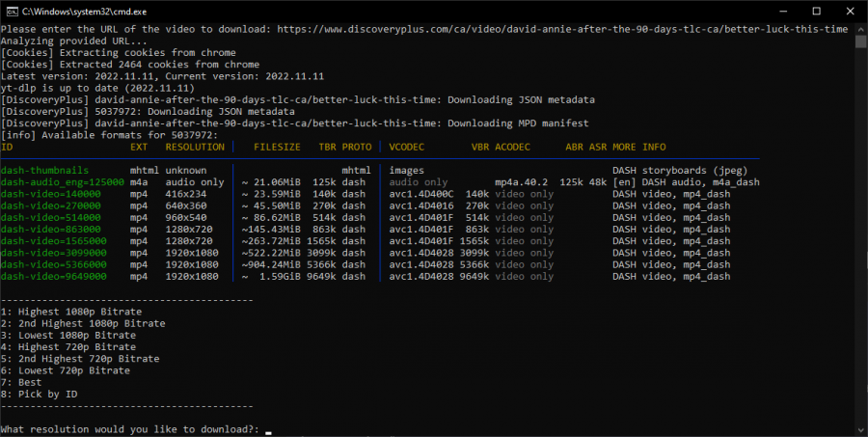Click option 4: Highest 720p Bitrate
The width and height of the screenshot is (868, 437).
click(x=68, y=347)
